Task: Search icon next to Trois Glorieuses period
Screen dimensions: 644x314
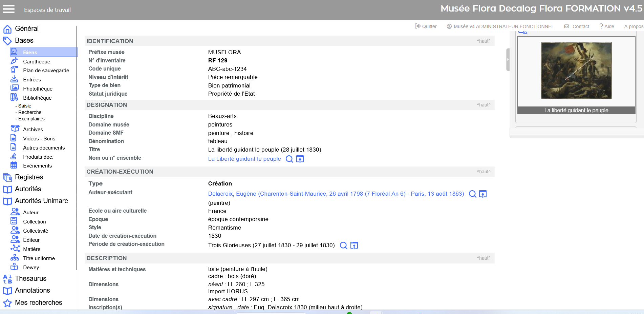Action: pyautogui.click(x=344, y=246)
